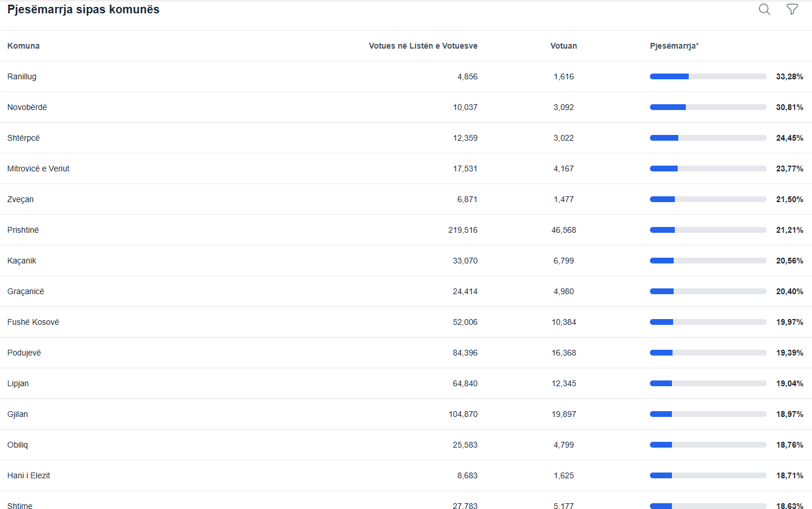Click the 24,45% turnout value for Shtërpcë
Viewport: 812px width, 509px height.
coord(789,138)
